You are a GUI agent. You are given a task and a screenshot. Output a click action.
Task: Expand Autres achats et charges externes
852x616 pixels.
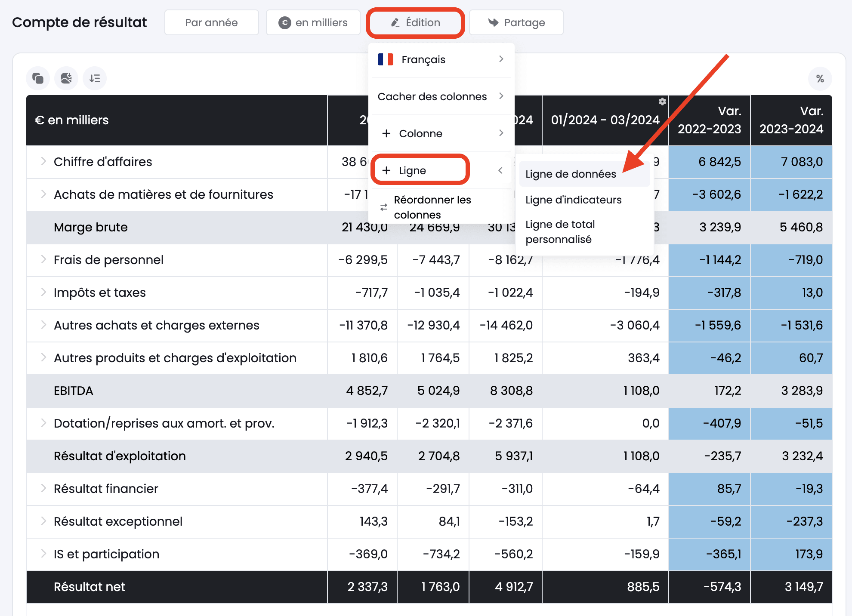[x=43, y=325]
